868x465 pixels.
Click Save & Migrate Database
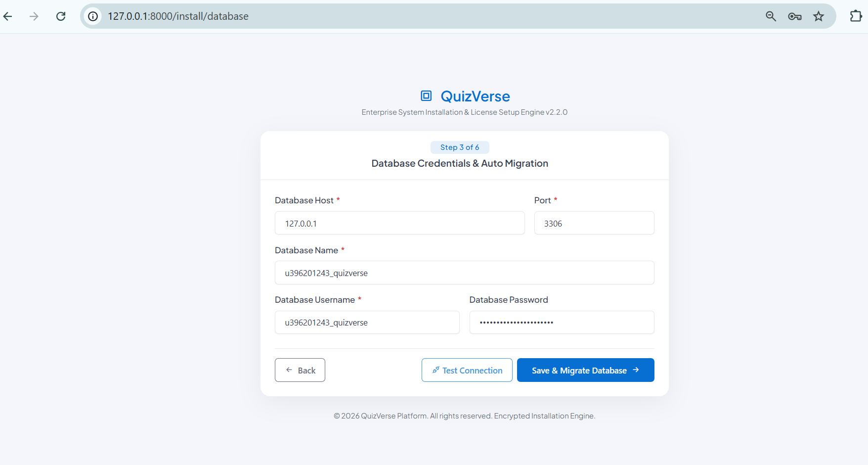point(585,370)
